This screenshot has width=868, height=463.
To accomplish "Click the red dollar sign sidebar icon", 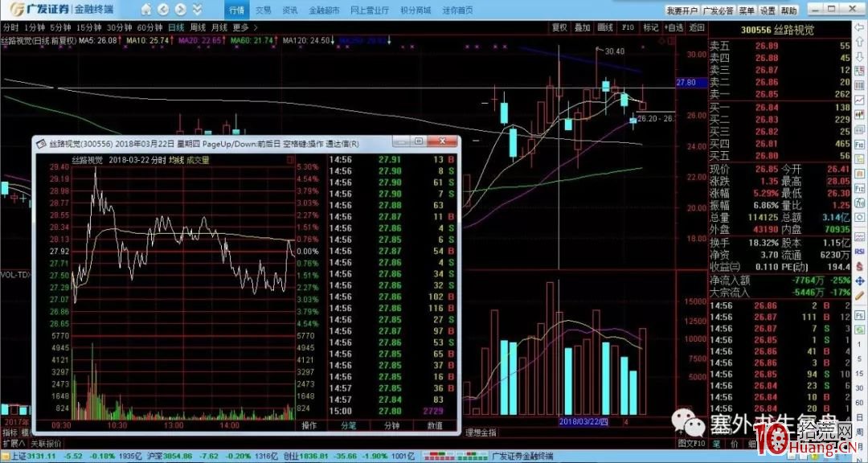I will pyautogui.click(x=859, y=266).
